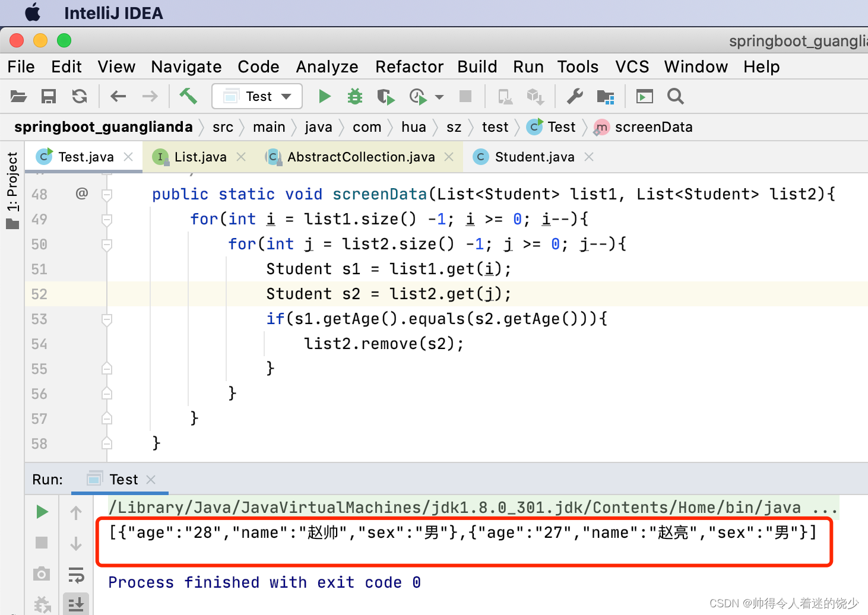Viewport: 868px width, 615px height.
Task: Open the View menu
Action: [117, 66]
